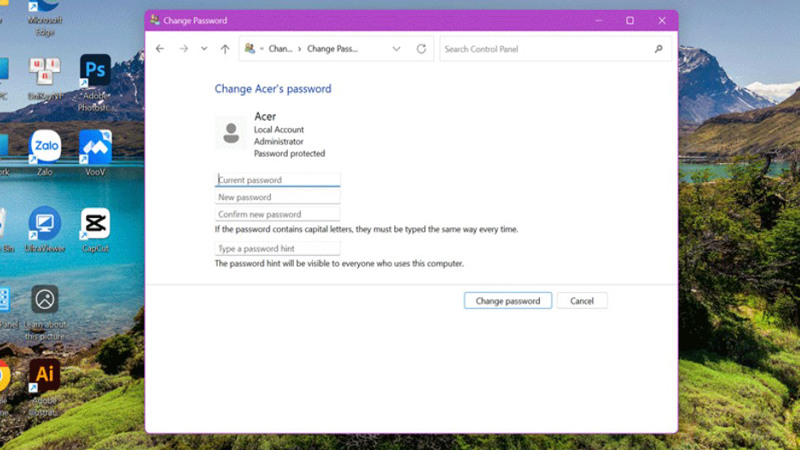Focus the Current password field
800x450 pixels.
tap(278, 180)
